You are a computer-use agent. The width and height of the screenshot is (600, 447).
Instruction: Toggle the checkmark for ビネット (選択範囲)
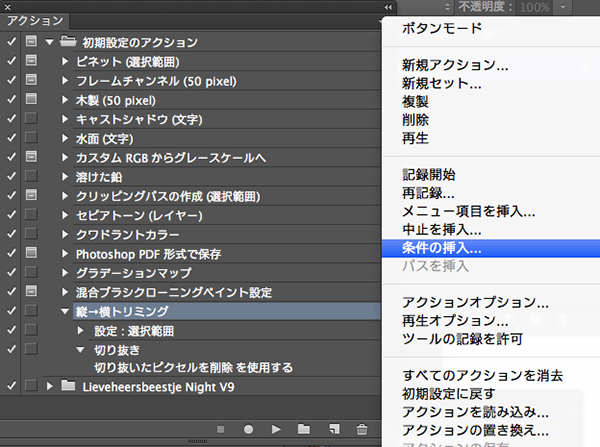(x=11, y=62)
